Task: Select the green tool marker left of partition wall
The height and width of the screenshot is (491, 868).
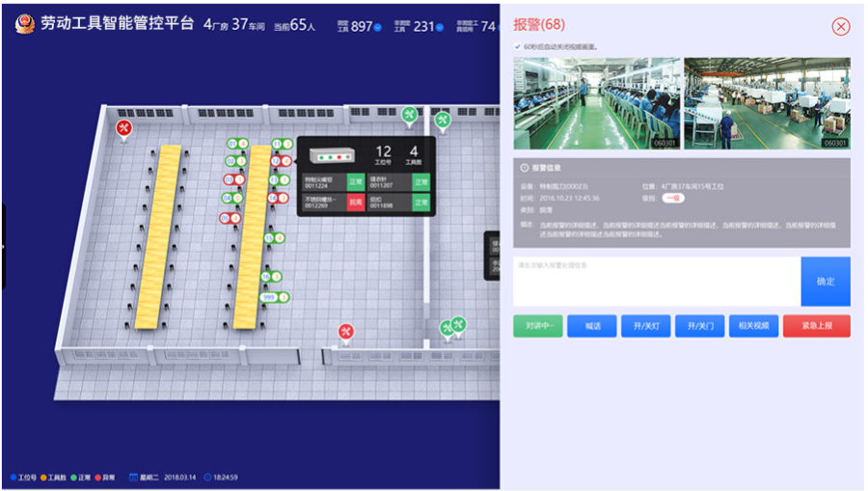Action: tap(409, 115)
